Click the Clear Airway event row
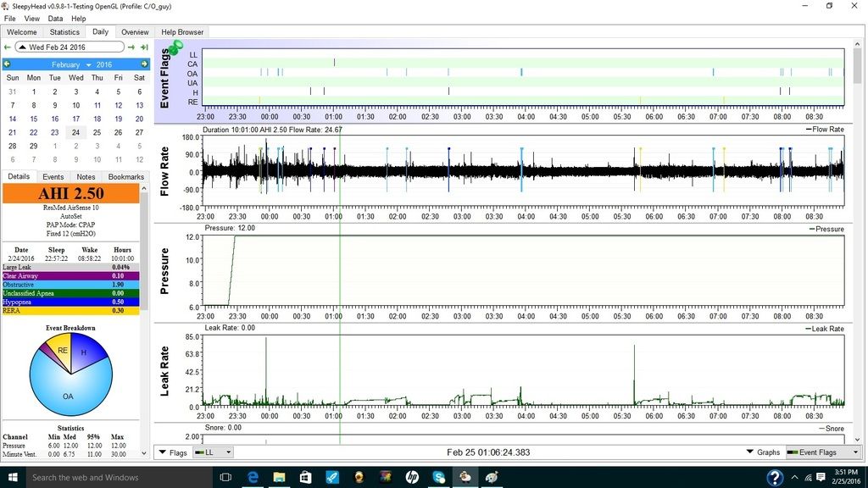The image size is (868, 488). tap(71, 275)
